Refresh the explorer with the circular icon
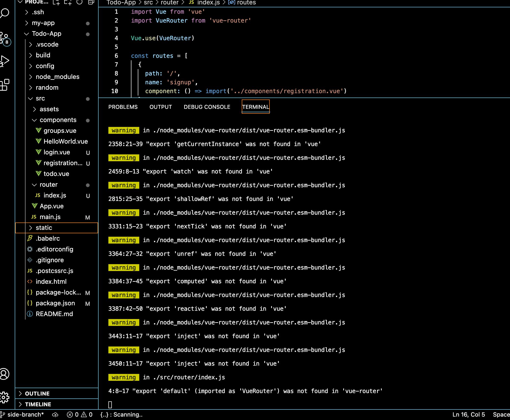 click(x=79, y=2)
